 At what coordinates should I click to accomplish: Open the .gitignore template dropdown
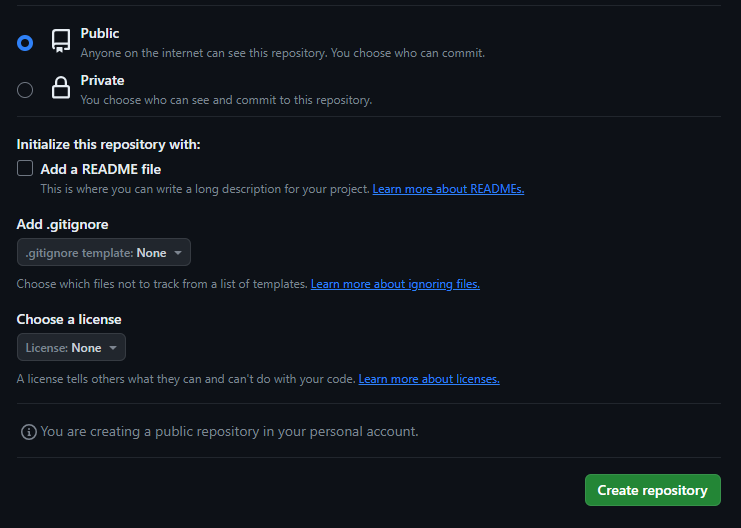[104, 252]
